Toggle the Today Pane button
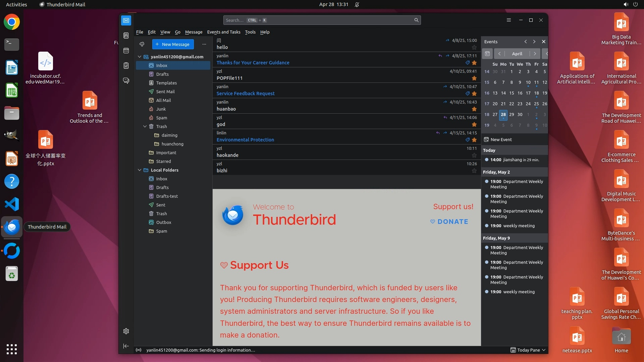Image resolution: width=644 pixels, height=362 pixels. [x=528, y=350]
